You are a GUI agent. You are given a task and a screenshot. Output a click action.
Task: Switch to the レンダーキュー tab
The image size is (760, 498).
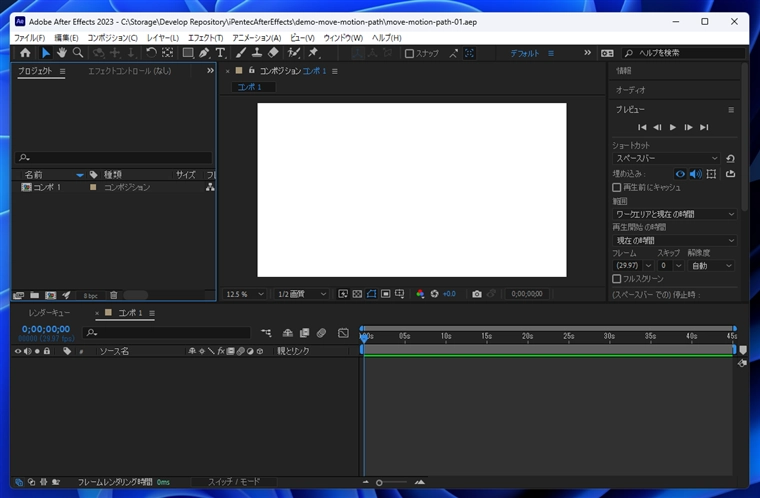[x=49, y=313]
